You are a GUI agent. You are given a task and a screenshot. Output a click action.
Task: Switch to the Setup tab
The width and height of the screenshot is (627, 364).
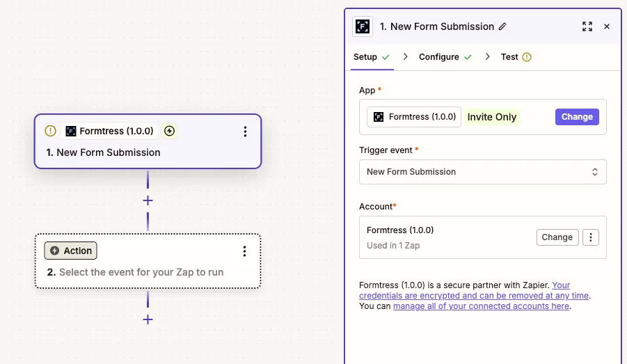[372, 57]
